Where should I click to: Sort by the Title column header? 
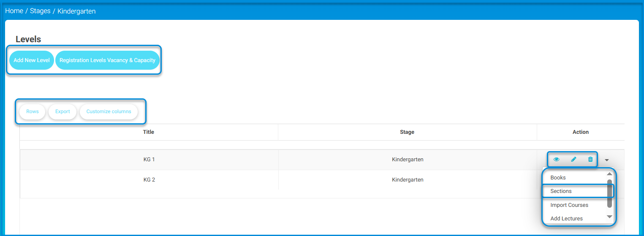[149, 132]
